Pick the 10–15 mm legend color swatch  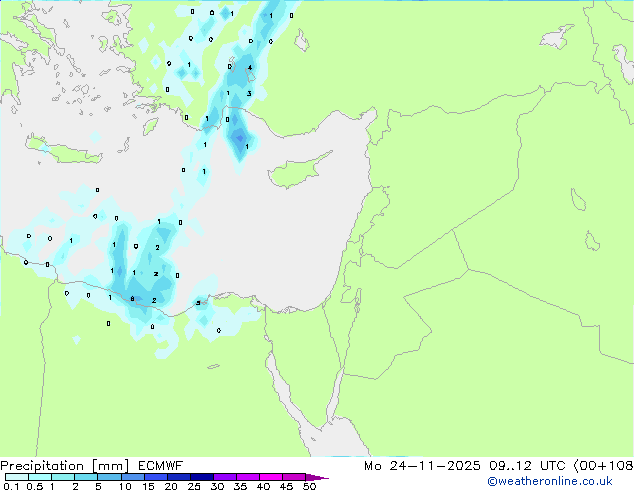(x=132, y=477)
